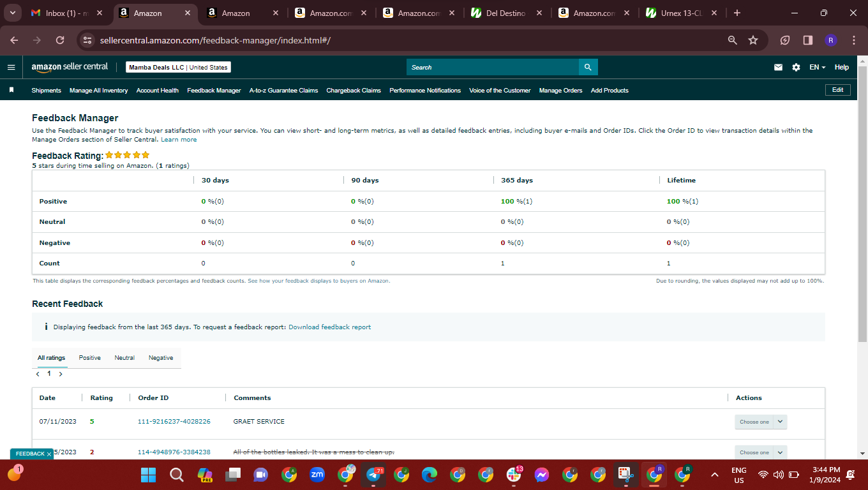Screen dimensions: 868x490
Task: Open Chrome three-dot menu
Action: [x=854, y=40]
